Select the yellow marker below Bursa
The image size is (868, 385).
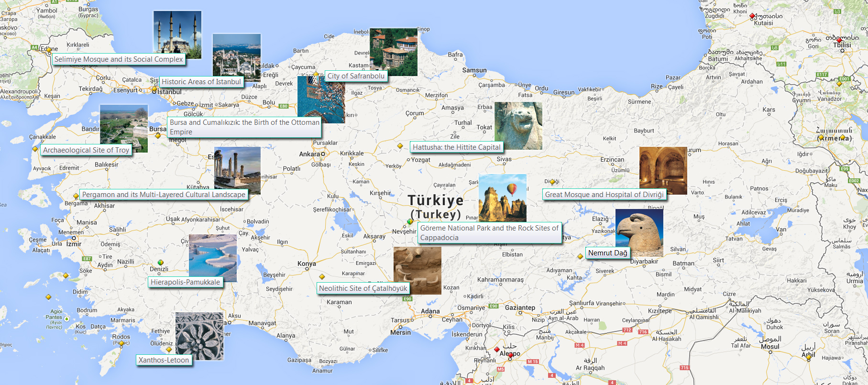pyautogui.click(x=158, y=136)
